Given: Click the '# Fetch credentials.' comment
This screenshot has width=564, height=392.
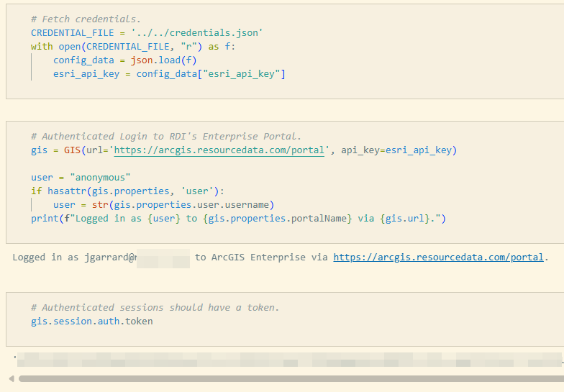Looking at the screenshot, I should (x=86, y=19).
